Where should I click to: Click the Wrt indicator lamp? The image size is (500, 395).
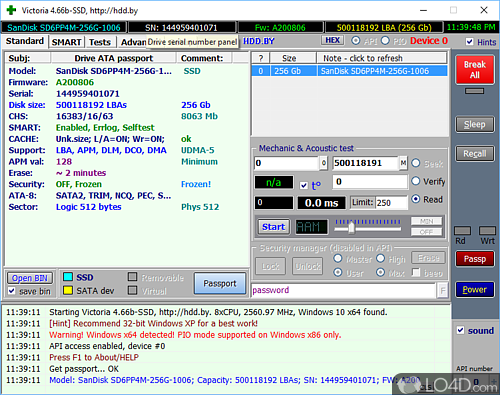(x=487, y=231)
